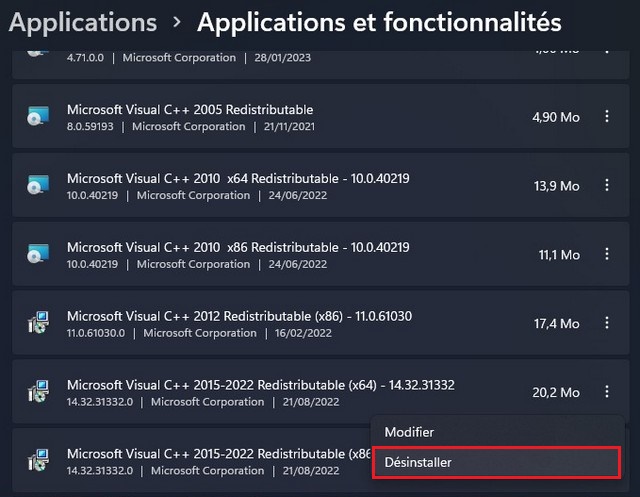Click the breadcrumb chevron separator

[x=177, y=22]
